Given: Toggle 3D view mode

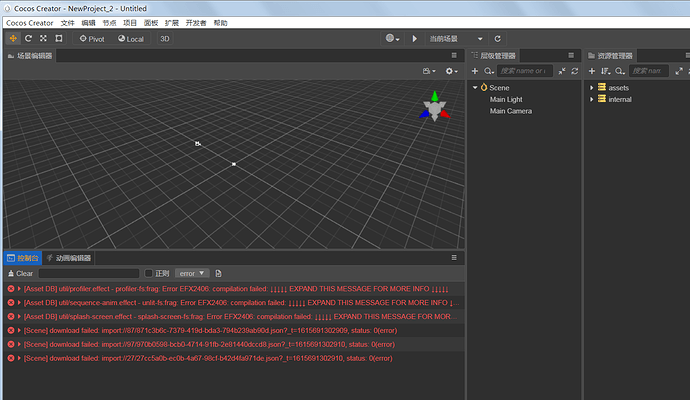Looking at the screenshot, I should pyautogui.click(x=165, y=39).
